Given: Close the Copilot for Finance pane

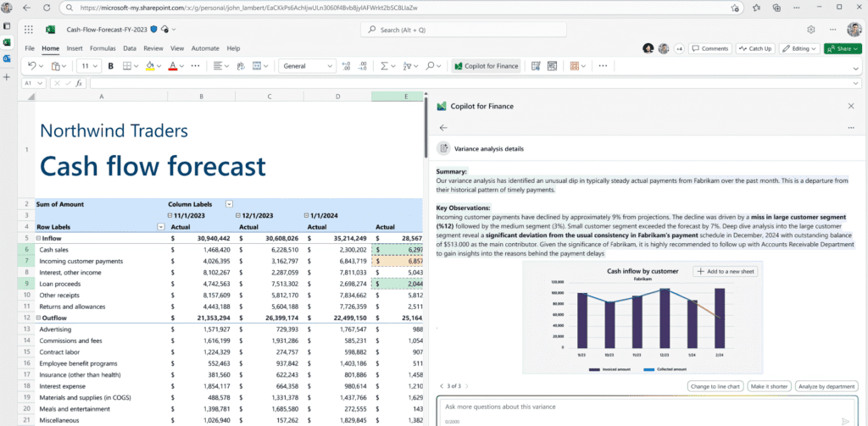Looking at the screenshot, I should (851, 106).
